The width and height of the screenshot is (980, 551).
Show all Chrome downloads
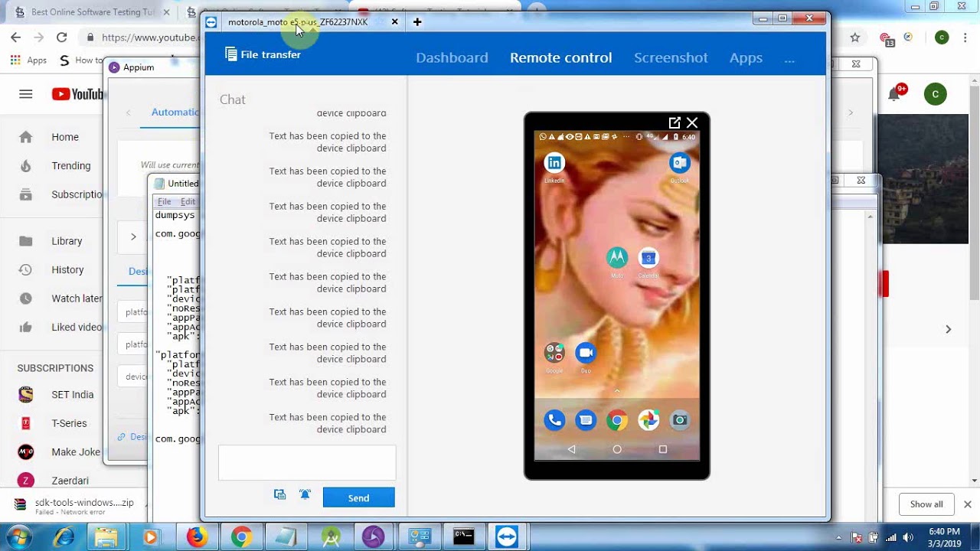pyautogui.click(x=926, y=504)
